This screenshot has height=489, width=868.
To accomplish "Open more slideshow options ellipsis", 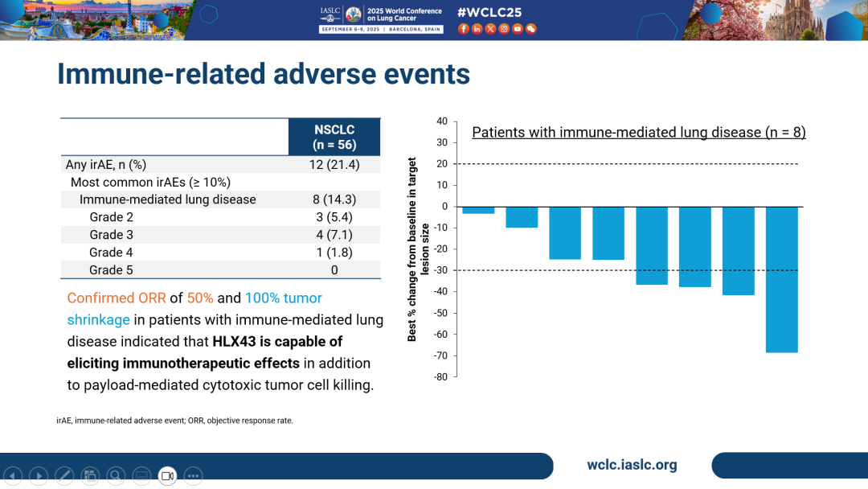I will pos(193,475).
